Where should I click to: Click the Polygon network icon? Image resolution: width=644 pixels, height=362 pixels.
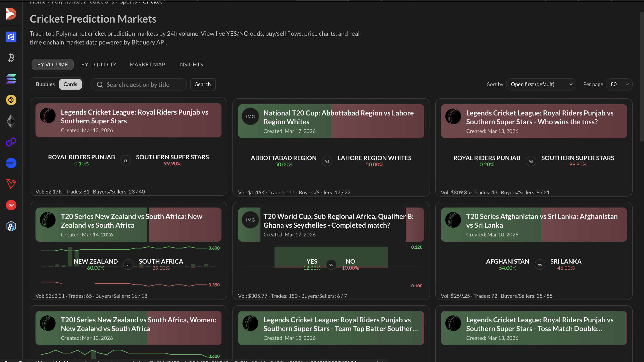click(11, 142)
